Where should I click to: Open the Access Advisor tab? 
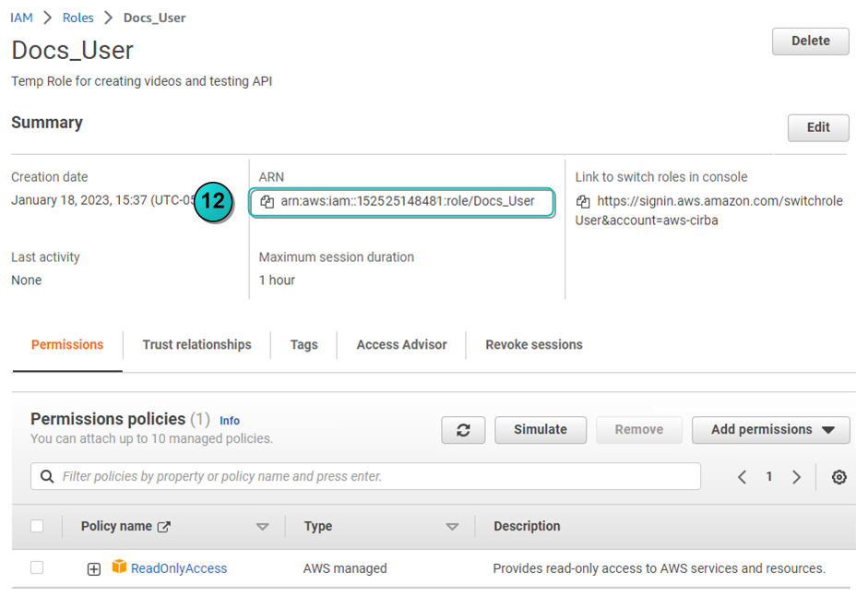tap(401, 344)
